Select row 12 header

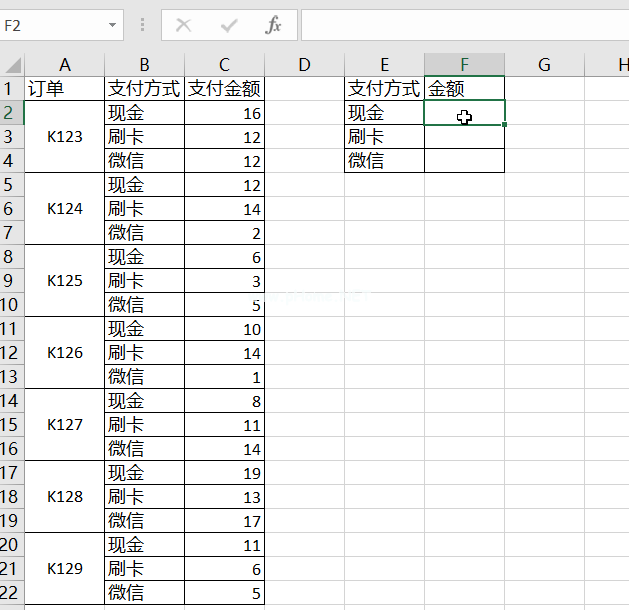point(12,353)
